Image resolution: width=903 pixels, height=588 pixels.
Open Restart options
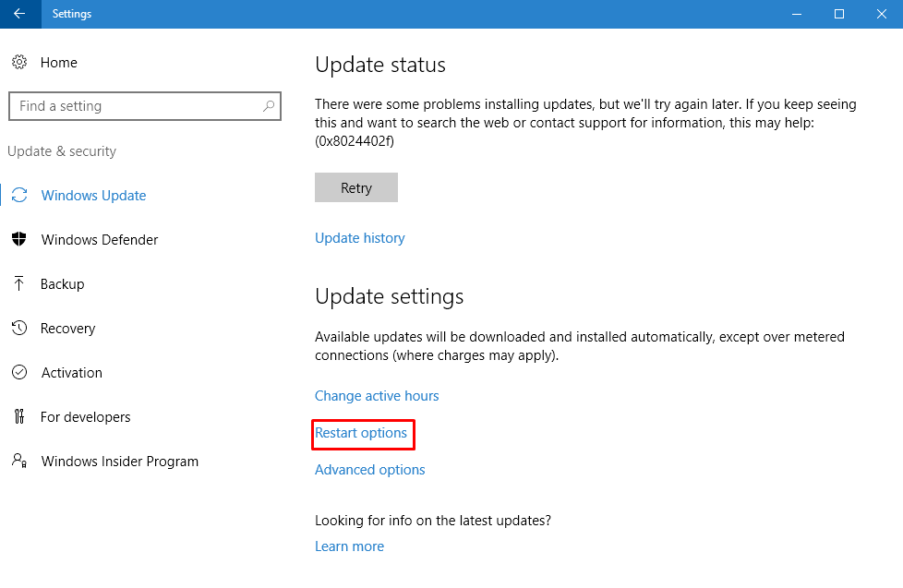361,433
